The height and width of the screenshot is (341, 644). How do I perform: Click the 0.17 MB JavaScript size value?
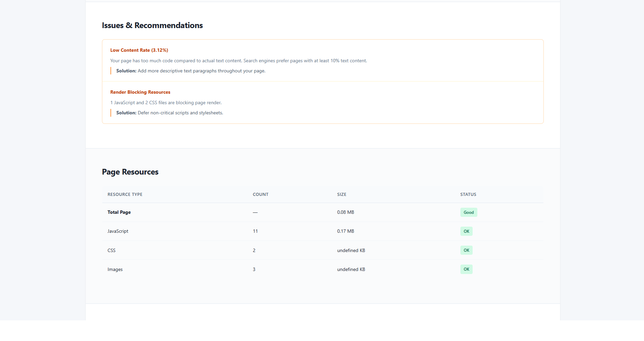pos(345,231)
